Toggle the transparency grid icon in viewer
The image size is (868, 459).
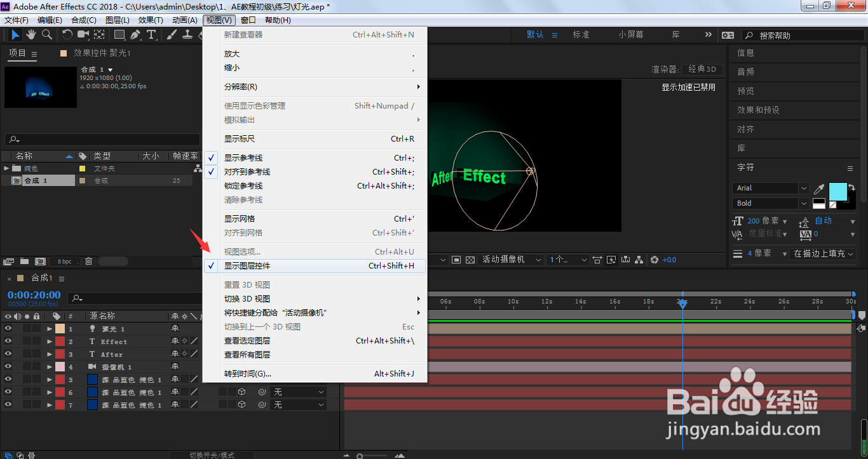[470, 260]
